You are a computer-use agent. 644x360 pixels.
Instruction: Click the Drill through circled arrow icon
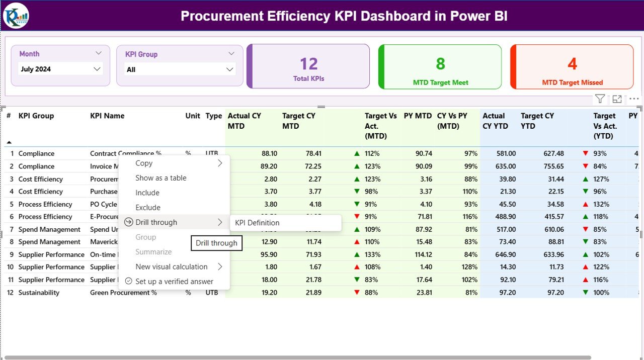coord(129,222)
